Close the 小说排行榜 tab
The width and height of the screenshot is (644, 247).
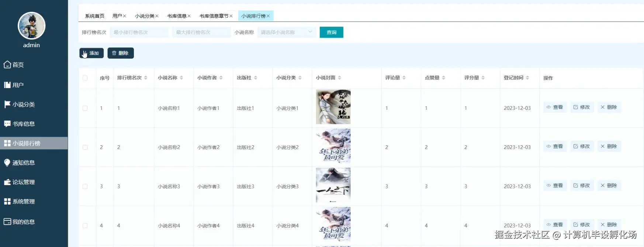(x=268, y=16)
